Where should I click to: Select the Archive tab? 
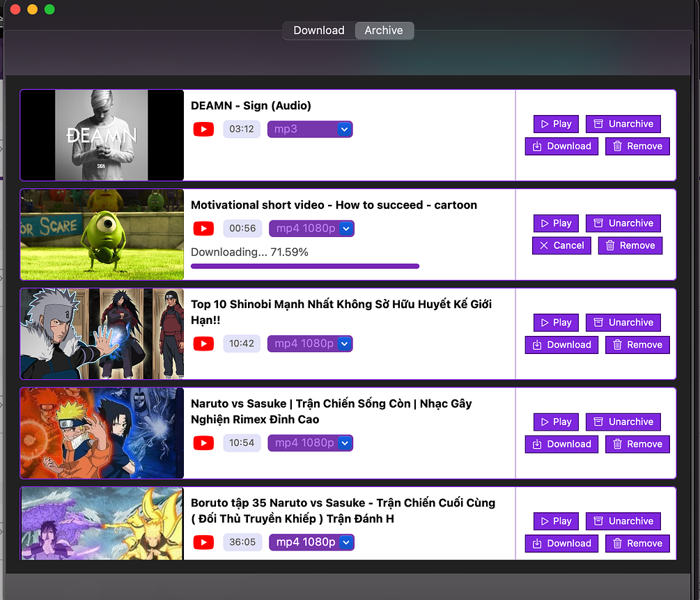pos(384,30)
